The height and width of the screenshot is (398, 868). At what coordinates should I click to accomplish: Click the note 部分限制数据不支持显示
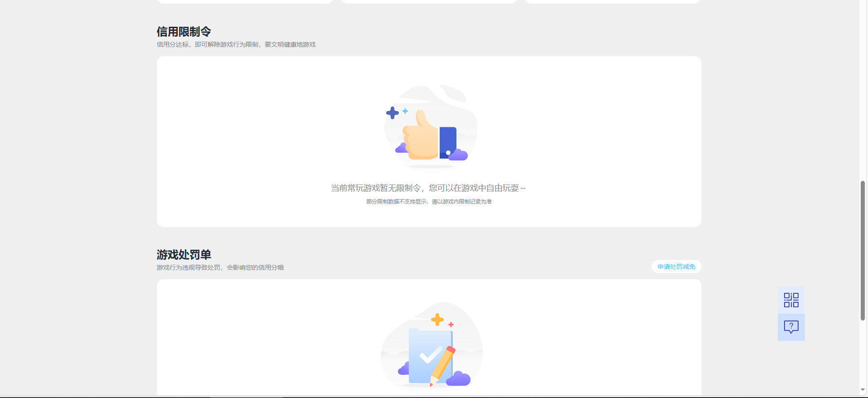[x=397, y=202]
